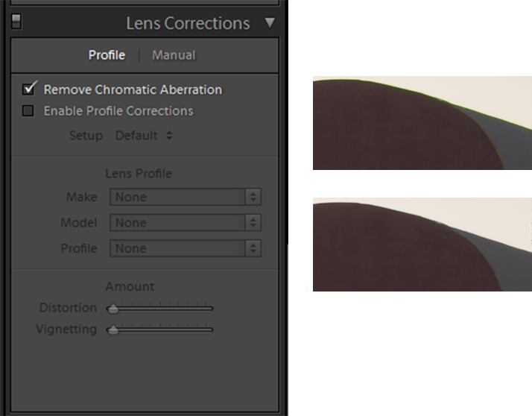This screenshot has width=532, height=416.
Task: Click the Make dropdown arrow stepper icon
Action: (x=253, y=197)
